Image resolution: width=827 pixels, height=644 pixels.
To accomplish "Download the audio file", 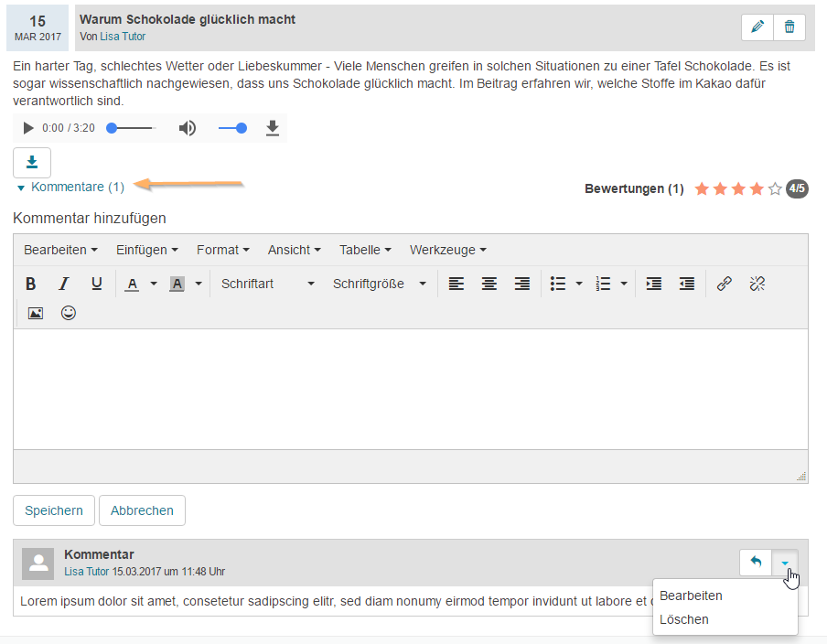I will [31, 162].
